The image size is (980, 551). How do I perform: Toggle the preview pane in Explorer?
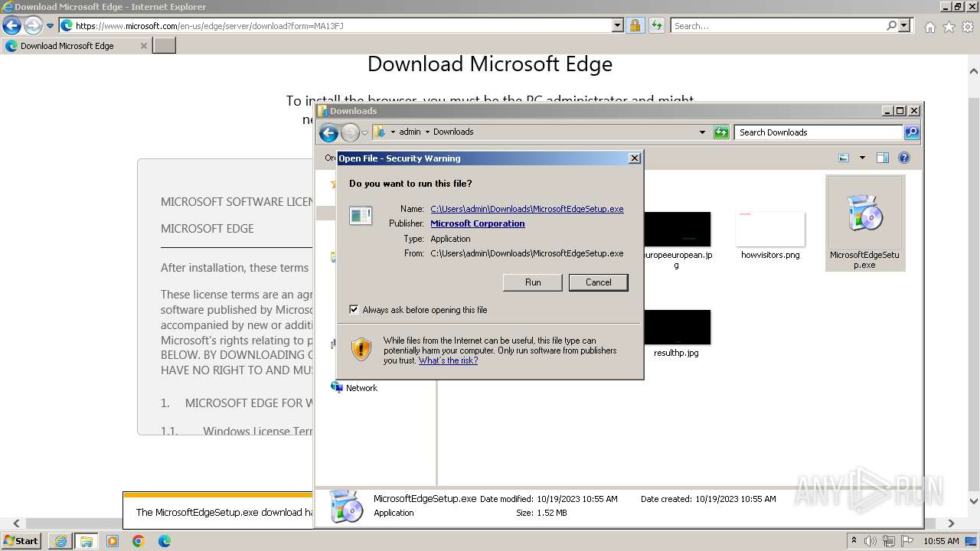tap(883, 158)
